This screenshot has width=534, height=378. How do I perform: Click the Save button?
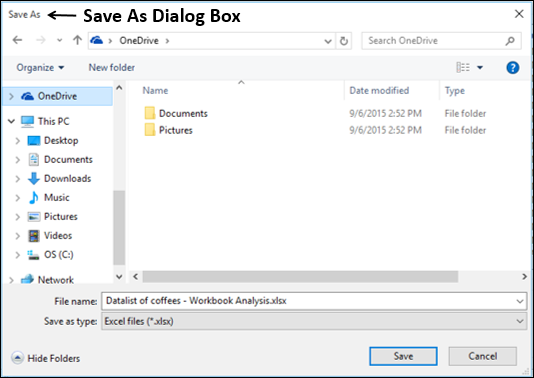[x=403, y=356]
